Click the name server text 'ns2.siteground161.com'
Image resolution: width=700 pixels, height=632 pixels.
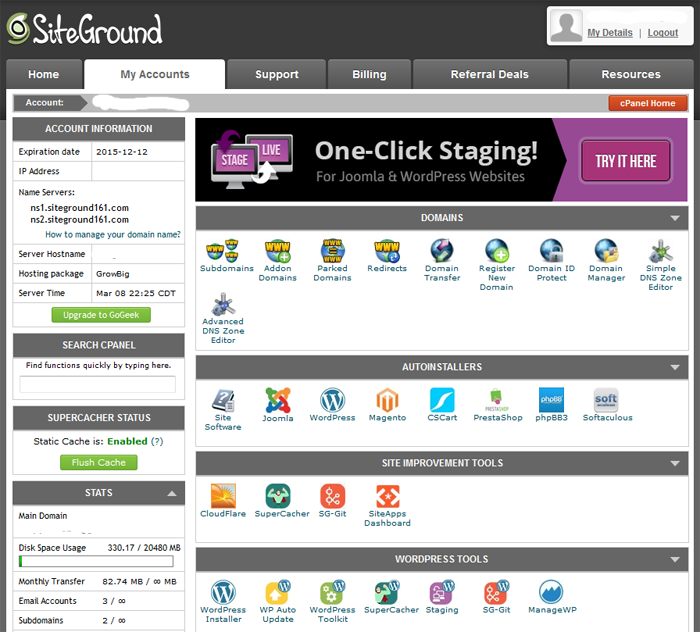click(79, 220)
